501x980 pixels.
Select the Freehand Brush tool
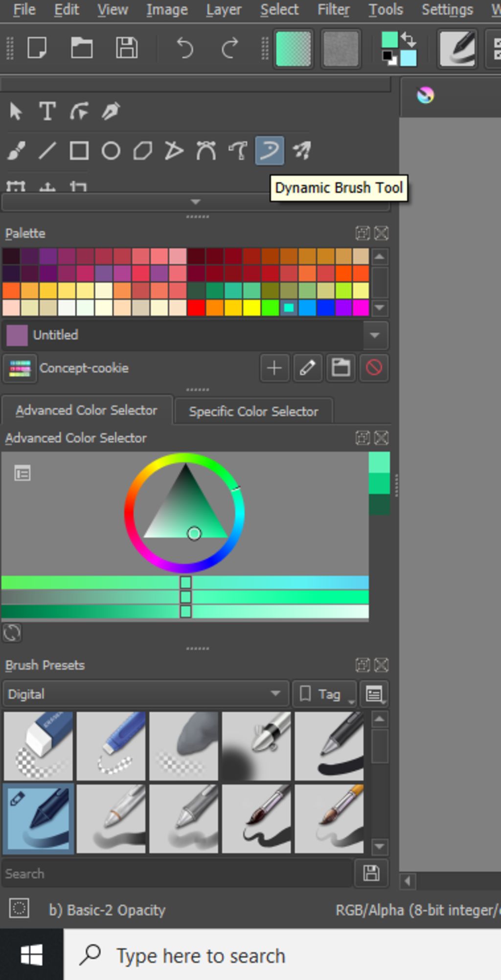click(x=16, y=151)
